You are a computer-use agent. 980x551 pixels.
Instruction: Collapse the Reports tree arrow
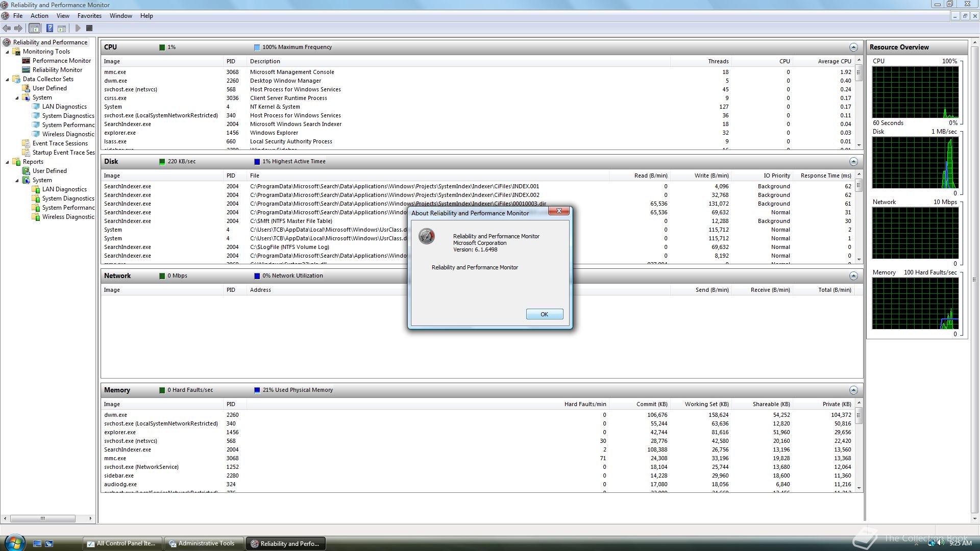tap(8, 162)
